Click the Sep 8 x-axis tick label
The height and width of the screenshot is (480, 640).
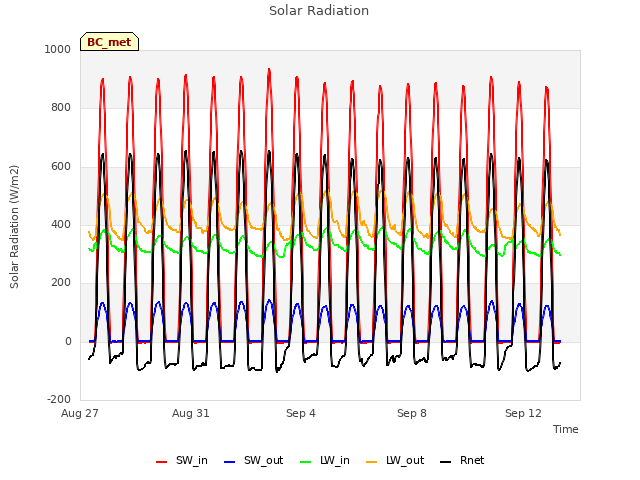(412, 413)
